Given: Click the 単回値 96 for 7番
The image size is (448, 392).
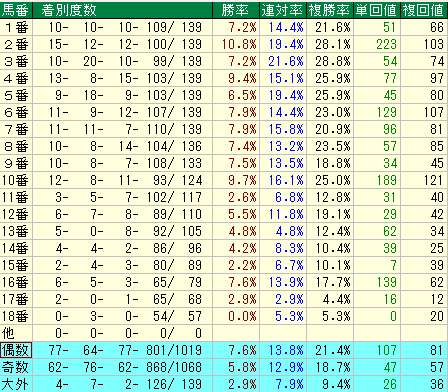Looking at the screenshot, I should tap(390, 129).
